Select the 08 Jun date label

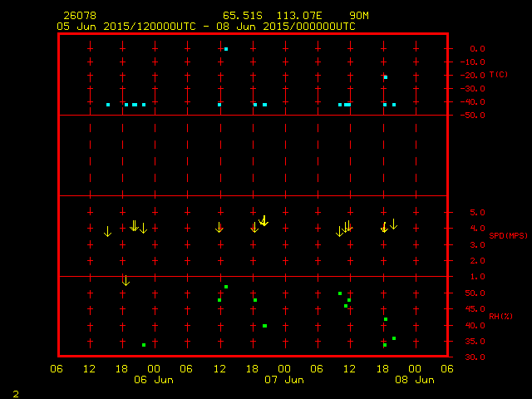[x=414, y=380]
